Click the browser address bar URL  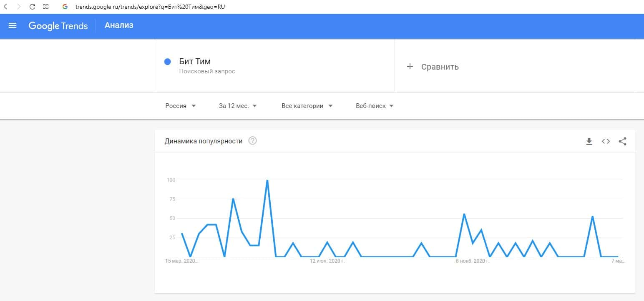point(150,7)
